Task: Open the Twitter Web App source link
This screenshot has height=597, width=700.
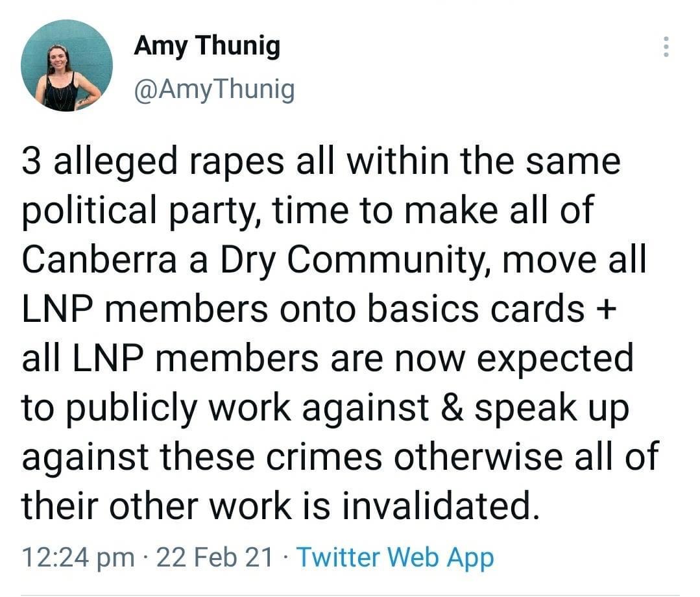Action: pos(396,557)
